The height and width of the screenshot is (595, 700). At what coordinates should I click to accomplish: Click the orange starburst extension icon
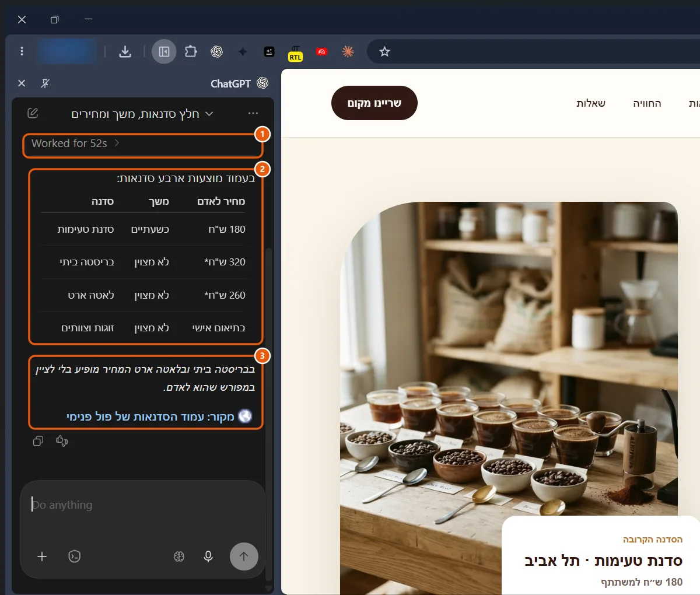pyautogui.click(x=348, y=52)
